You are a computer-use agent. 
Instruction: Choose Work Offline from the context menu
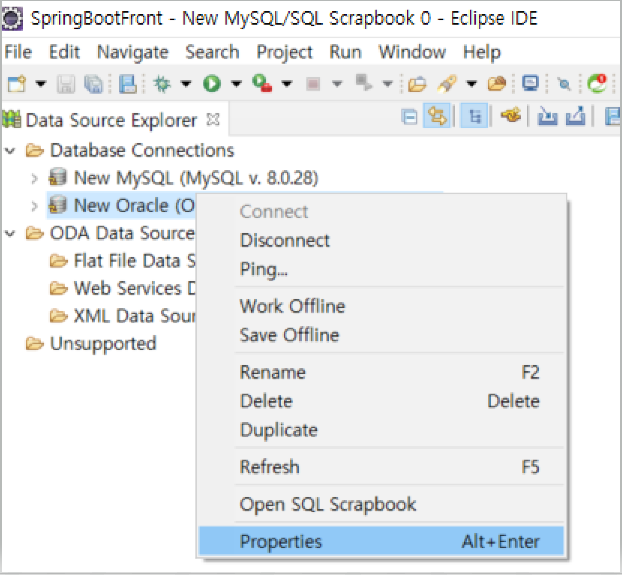[381, 306]
